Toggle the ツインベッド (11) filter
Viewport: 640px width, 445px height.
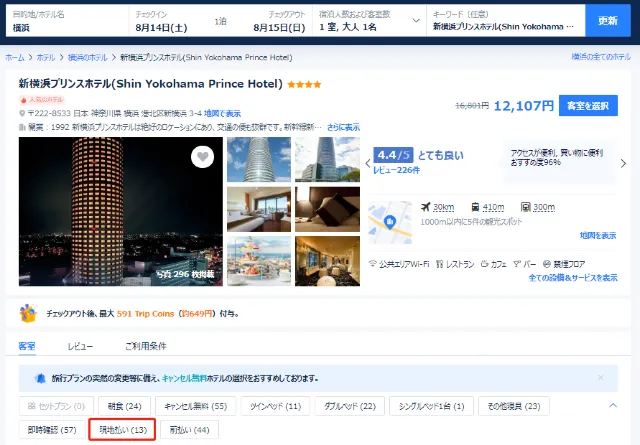(x=276, y=406)
